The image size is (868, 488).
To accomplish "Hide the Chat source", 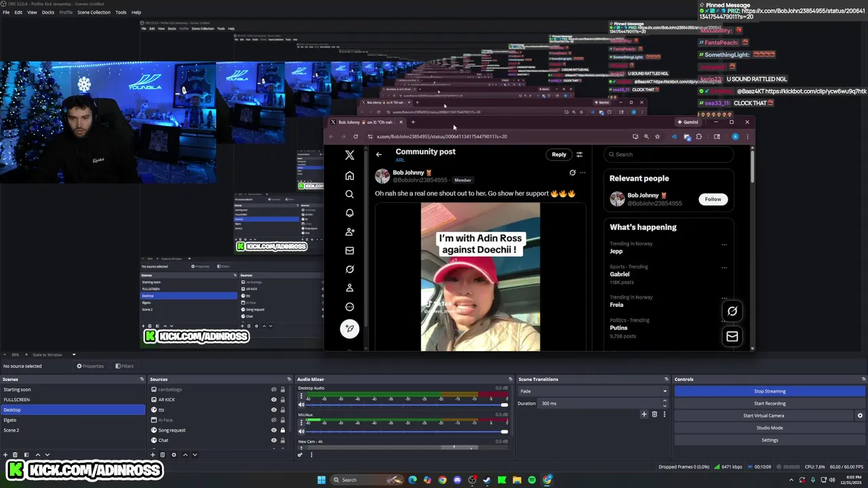I will (x=274, y=441).
